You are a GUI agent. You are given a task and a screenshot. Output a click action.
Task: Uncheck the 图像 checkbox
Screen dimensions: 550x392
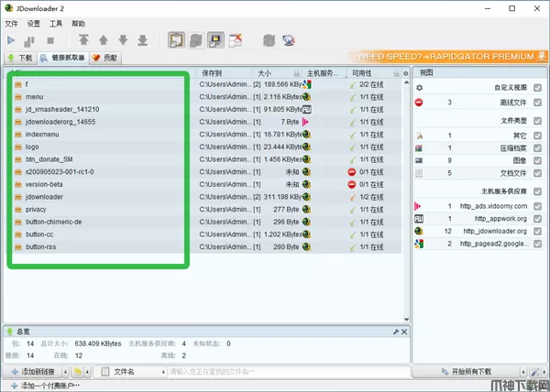(537, 160)
